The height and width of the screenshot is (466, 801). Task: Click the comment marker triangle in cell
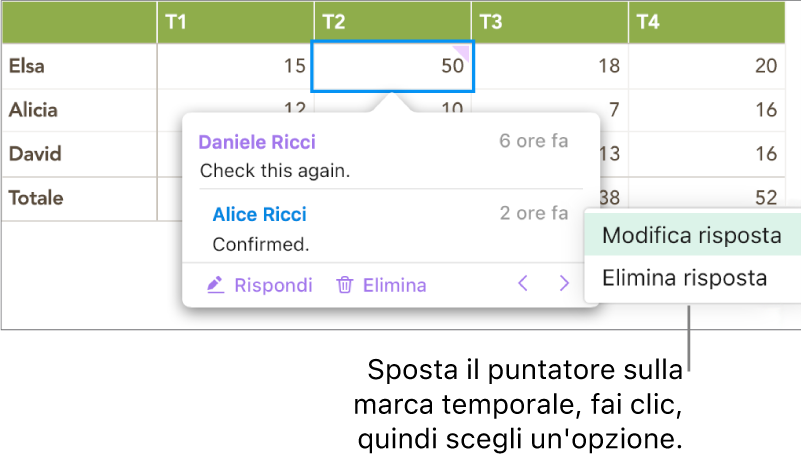tap(463, 49)
